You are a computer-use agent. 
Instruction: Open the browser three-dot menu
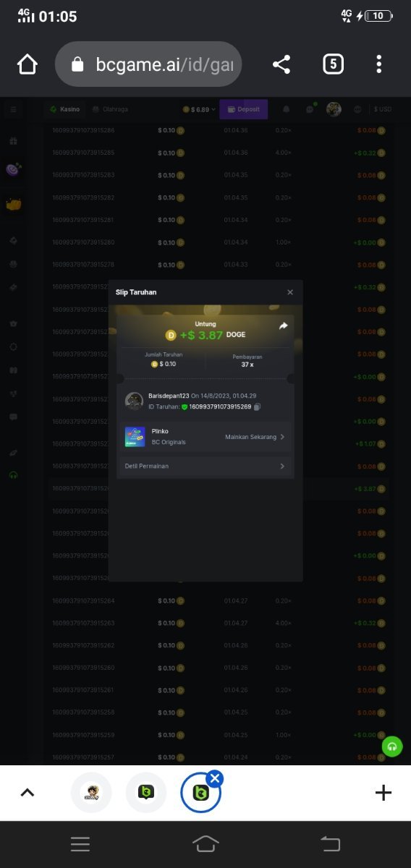378,64
